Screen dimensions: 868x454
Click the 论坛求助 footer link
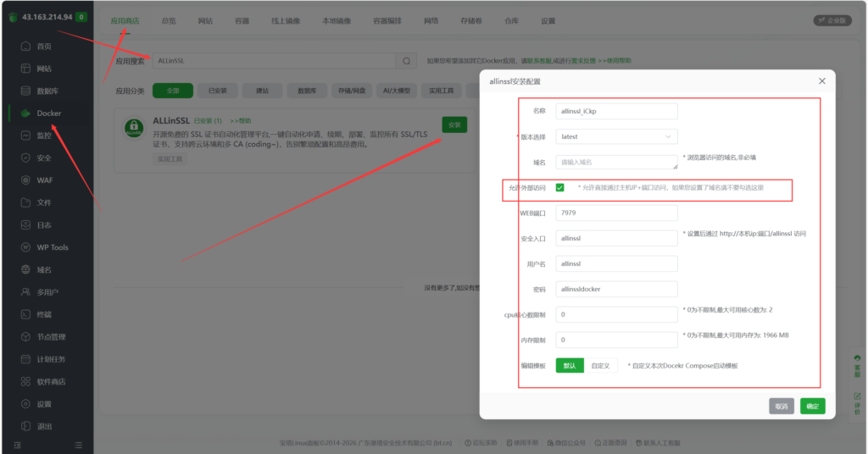tap(481, 443)
